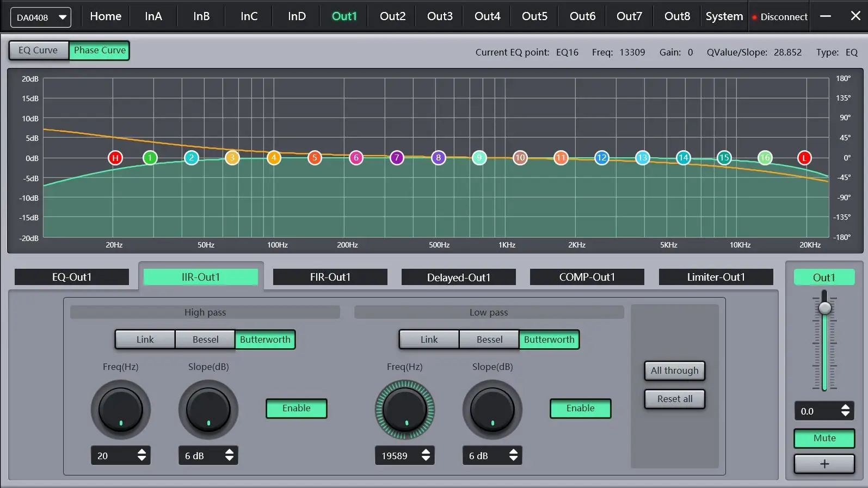Select EQ node 15 on the graph
The height and width of the screenshot is (488, 868).
pyautogui.click(x=723, y=158)
